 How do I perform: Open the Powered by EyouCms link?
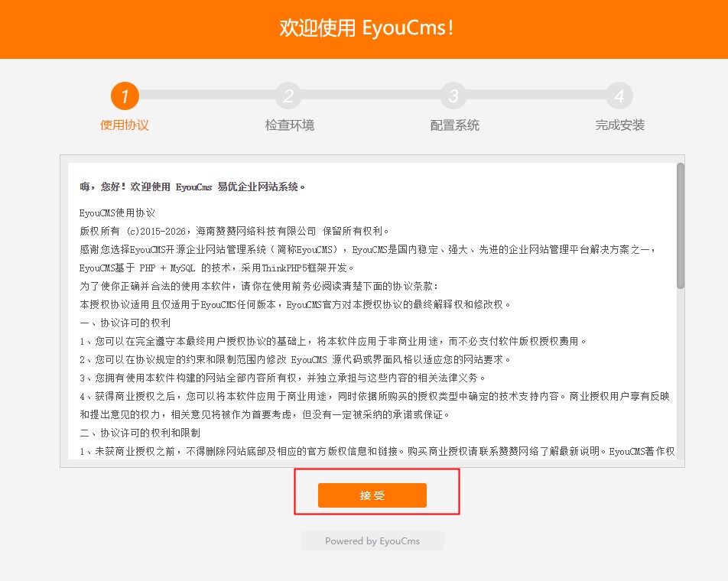coord(372,540)
